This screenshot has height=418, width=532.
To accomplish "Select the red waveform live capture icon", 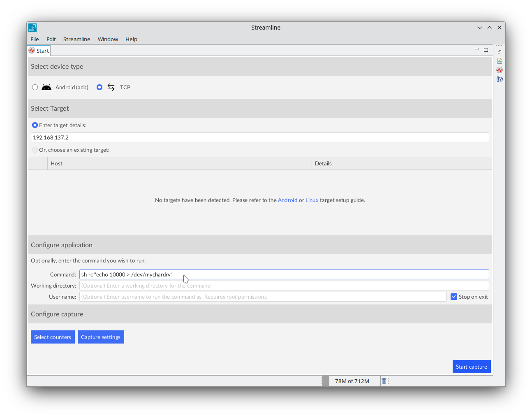I will pos(499,70).
